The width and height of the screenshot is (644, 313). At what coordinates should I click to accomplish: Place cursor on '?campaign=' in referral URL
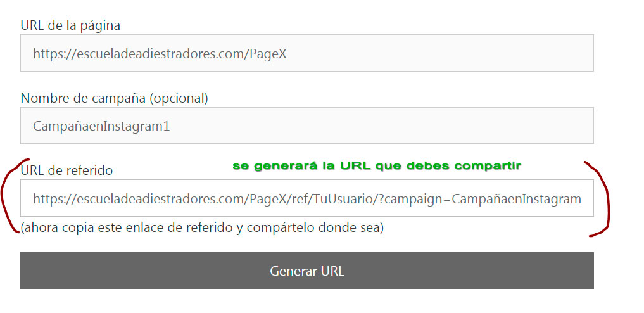tap(413, 200)
